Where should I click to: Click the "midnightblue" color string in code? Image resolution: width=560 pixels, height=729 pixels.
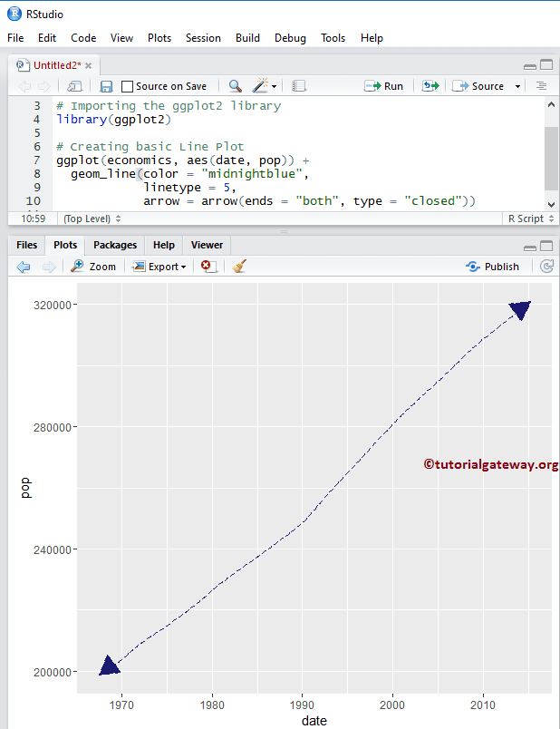tap(252, 174)
